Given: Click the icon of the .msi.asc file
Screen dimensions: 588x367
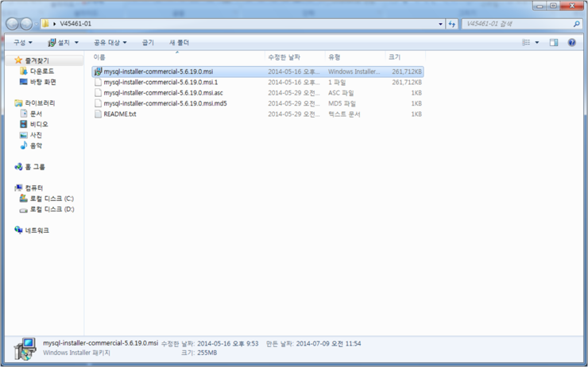Looking at the screenshot, I should click(x=98, y=93).
